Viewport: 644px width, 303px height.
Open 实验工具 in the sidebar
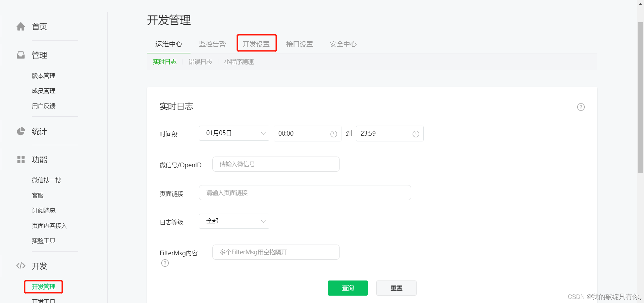click(44, 241)
